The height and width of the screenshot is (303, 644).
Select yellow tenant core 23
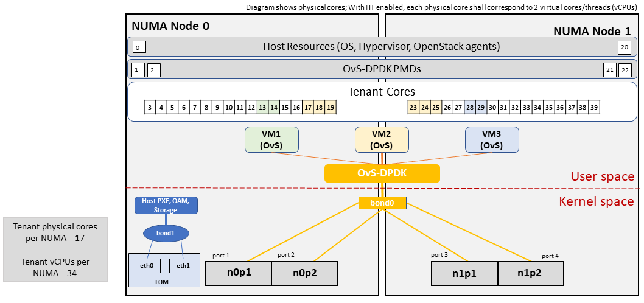pyautogui.click(x=413, y=107)
